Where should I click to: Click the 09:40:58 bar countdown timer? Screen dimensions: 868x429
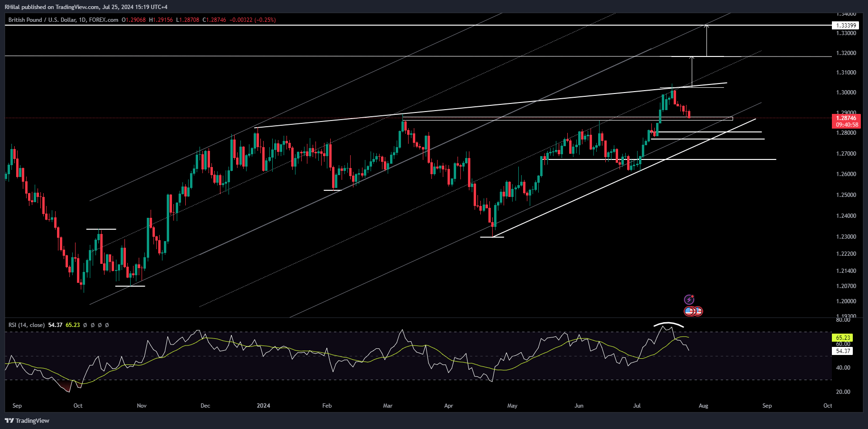(846, 125)
